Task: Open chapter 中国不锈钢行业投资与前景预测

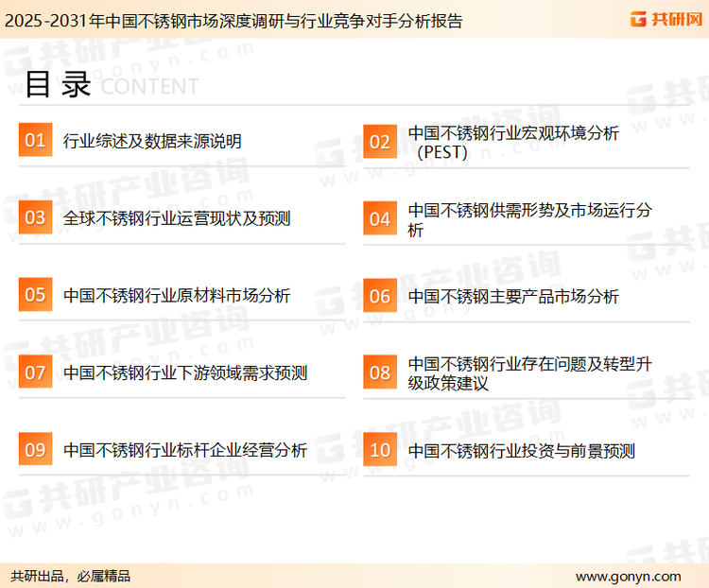Action: pyautogui.click(x=521, y=451)
